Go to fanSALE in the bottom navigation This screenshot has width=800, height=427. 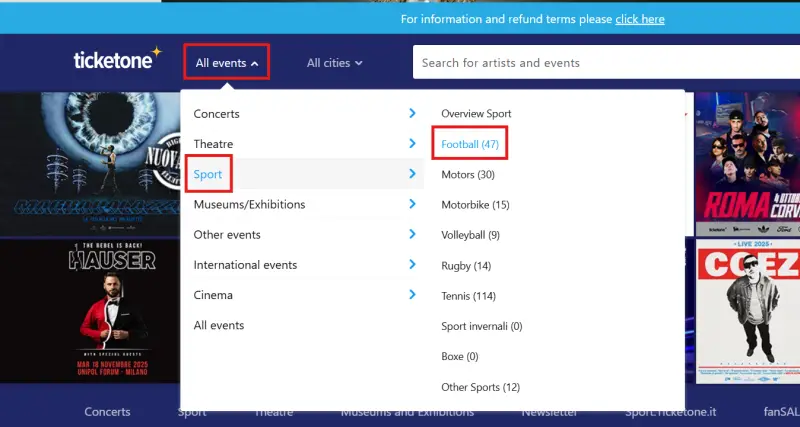coord(782,412)
